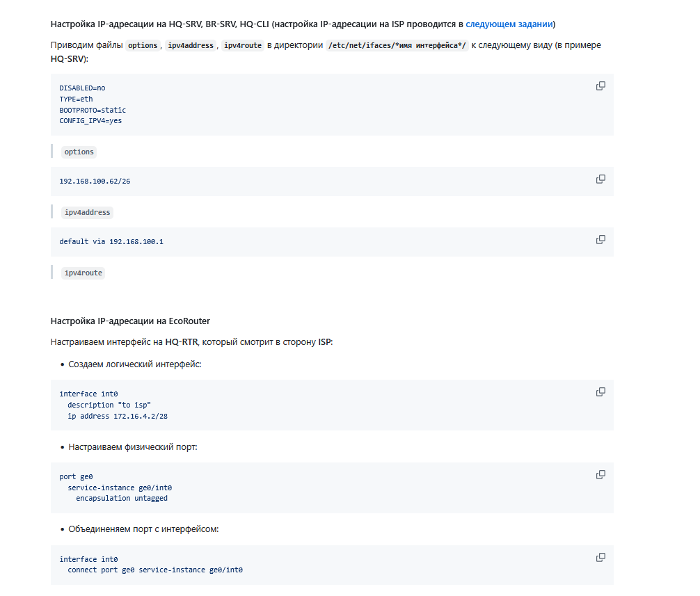Click the heading "Настройка IP-адресации на EcoRouter"
The image size is (700, 596).
[130, 321]
